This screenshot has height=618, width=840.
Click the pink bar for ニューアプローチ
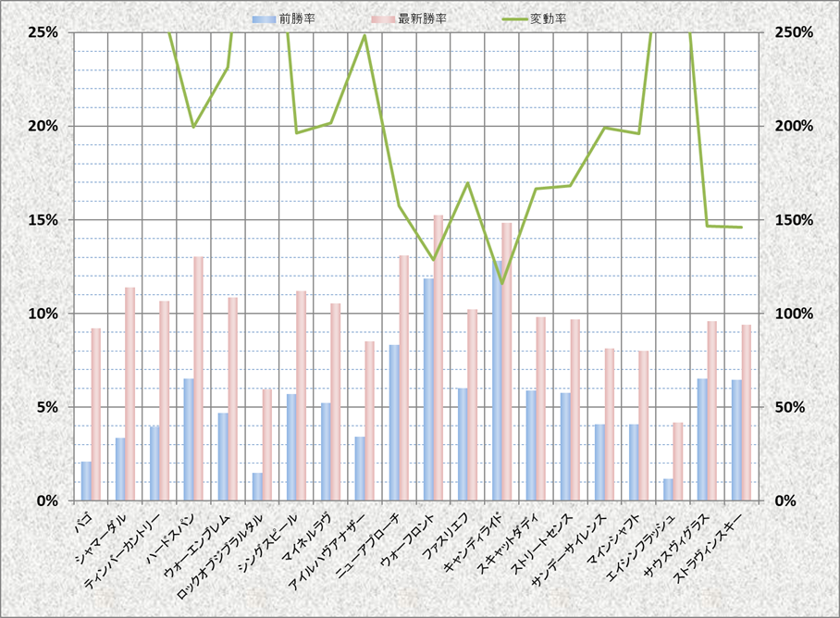[404, 377]
